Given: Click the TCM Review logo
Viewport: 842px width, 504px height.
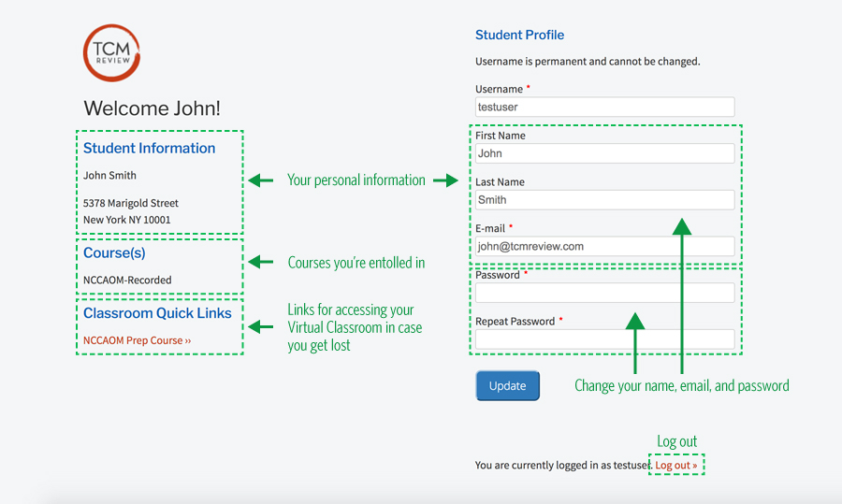Looking at the screenshot, I should click(x=111, y=52).
